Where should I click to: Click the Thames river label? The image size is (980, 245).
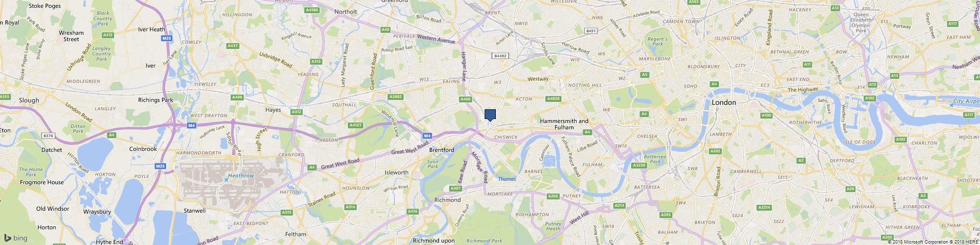[507, 179]
